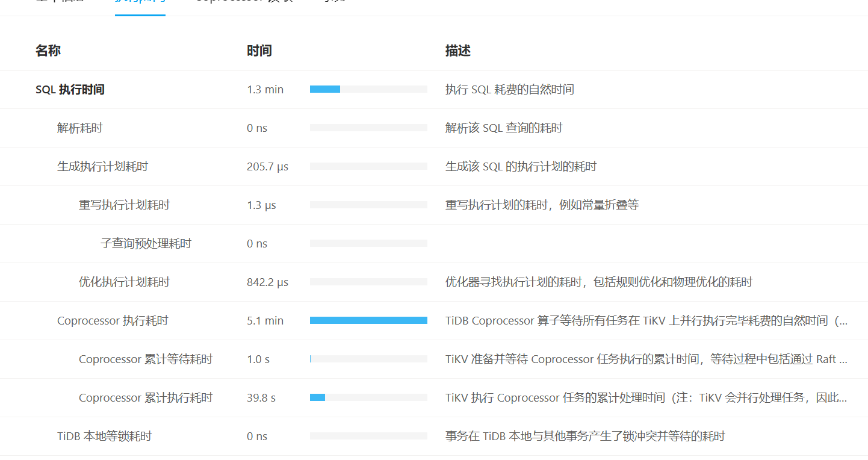Select the 重写执行计划耗时 row label
The height and width of the screenshot is (460, 868).
tap(124, 205)
